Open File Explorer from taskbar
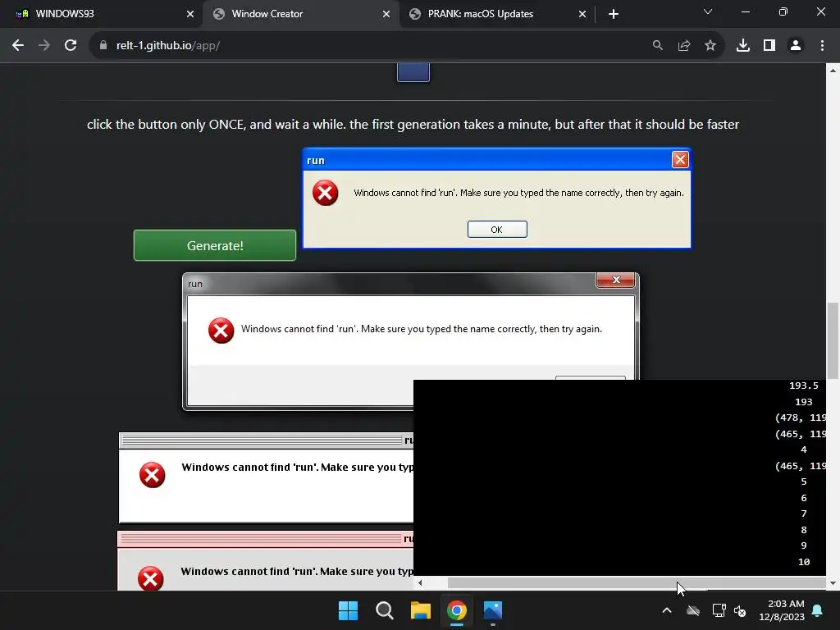Image resolution: width=840 pixels, height=630 pixels. pos(421,610)
